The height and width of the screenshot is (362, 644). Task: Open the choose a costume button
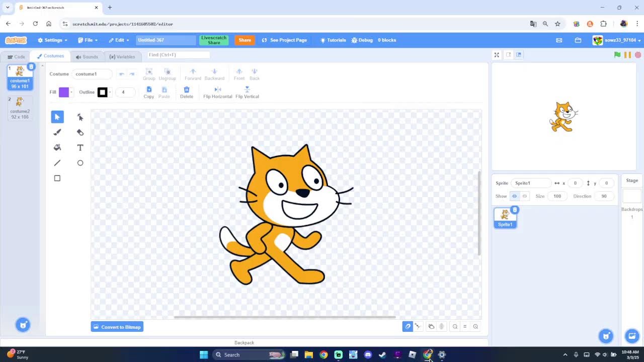tap(23, 325)
